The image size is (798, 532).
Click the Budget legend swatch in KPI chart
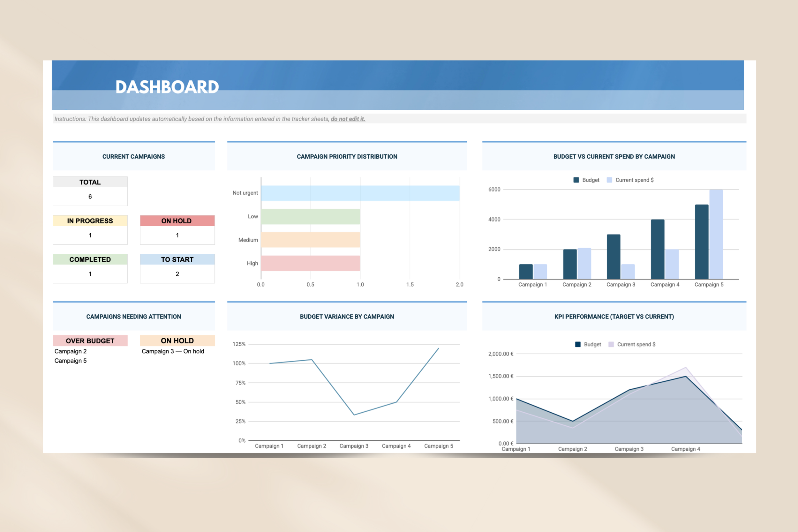pos(578,344)
